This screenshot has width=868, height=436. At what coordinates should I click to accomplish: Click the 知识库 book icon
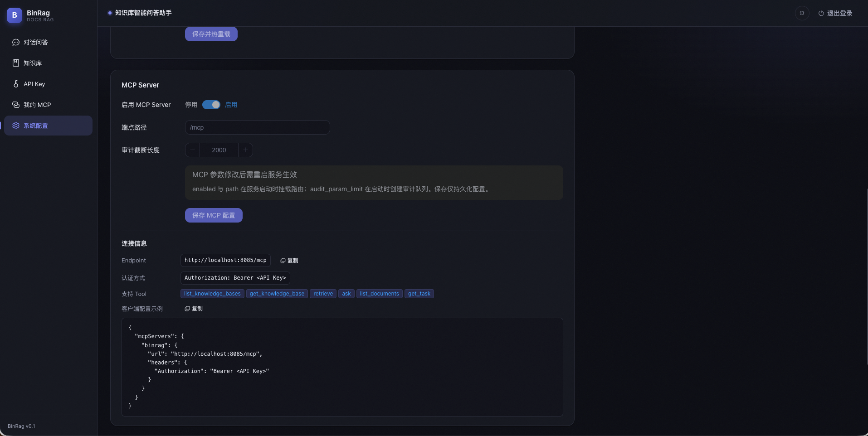tap(16, 63)
